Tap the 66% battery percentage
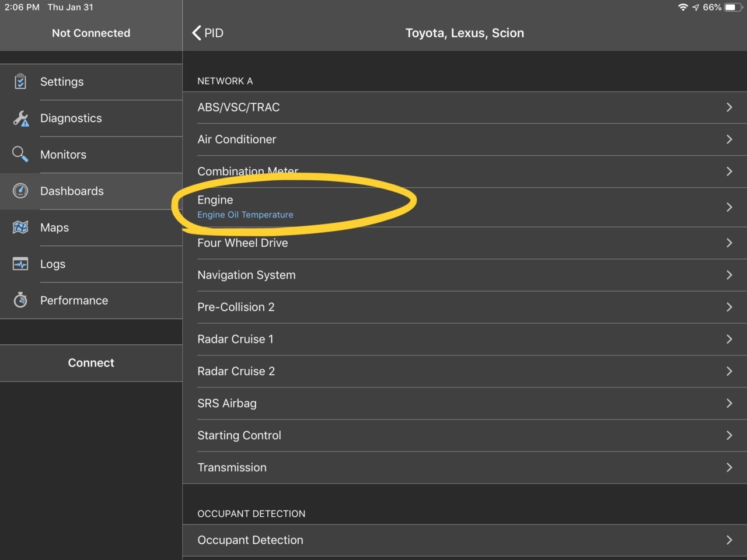Screen dimensions: 747x560 712,7
